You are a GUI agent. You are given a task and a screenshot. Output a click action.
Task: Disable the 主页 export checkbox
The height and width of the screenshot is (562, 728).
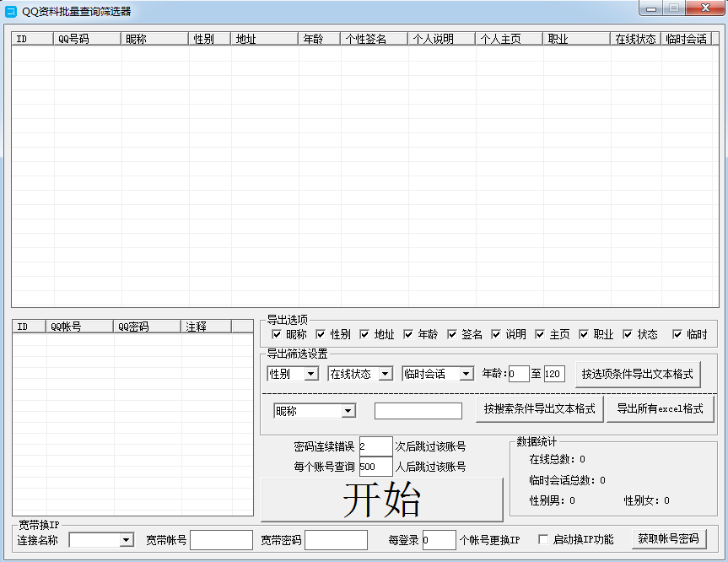[540, 334]
